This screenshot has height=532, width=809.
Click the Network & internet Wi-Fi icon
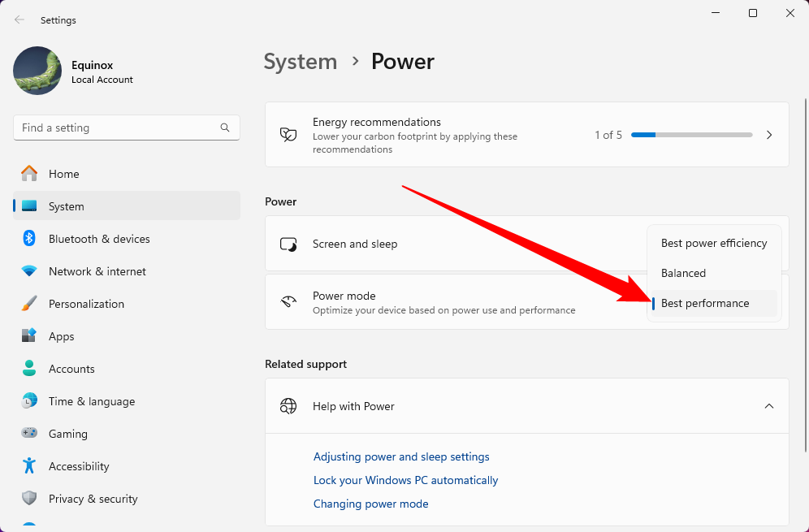point(29,271)
